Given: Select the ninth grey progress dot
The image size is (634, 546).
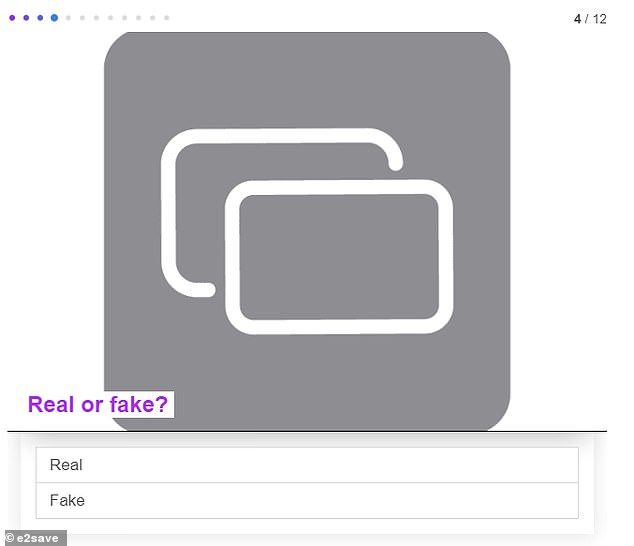Looking at the screenshot, I should pos(125,18).
